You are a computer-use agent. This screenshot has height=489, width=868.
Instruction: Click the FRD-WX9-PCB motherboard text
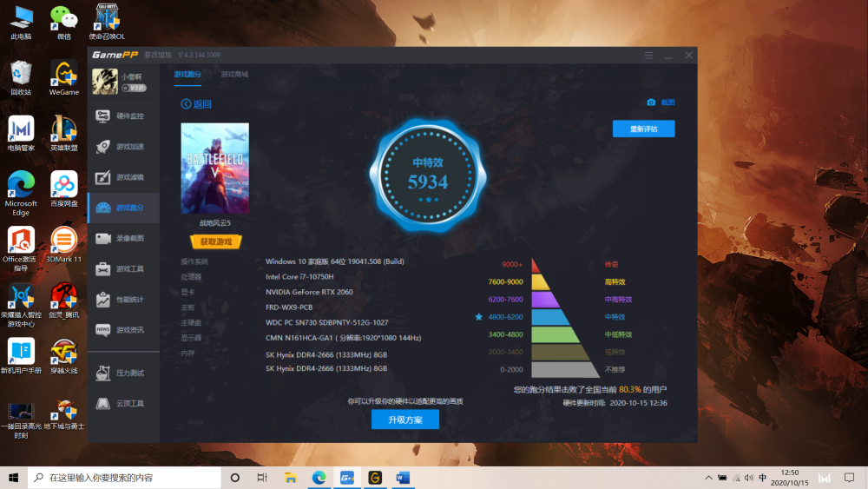[x=289, y=307]
